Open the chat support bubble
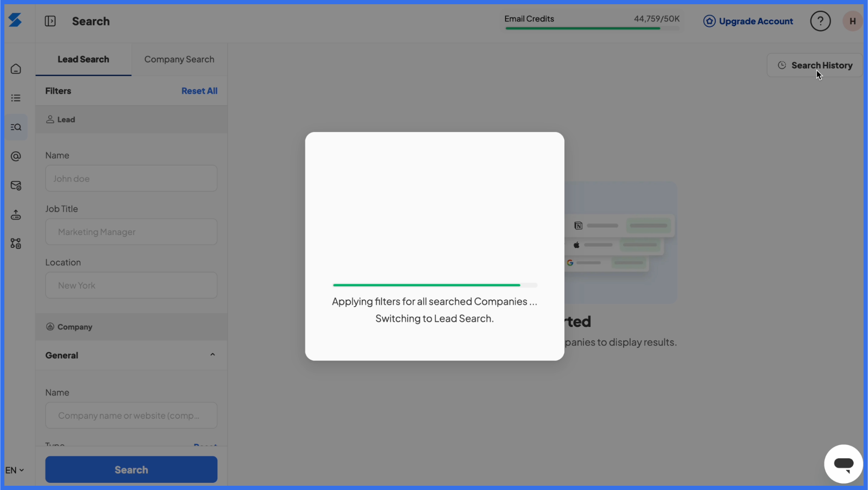This screenshot has width=868, height=490. pyautogui.click(x=843, y=464)
